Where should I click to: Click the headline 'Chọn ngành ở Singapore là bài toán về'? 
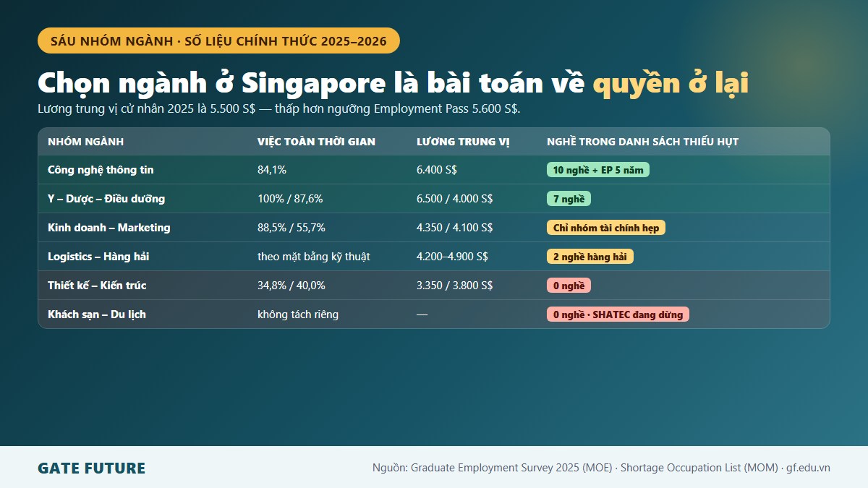(x=312, y=84)
